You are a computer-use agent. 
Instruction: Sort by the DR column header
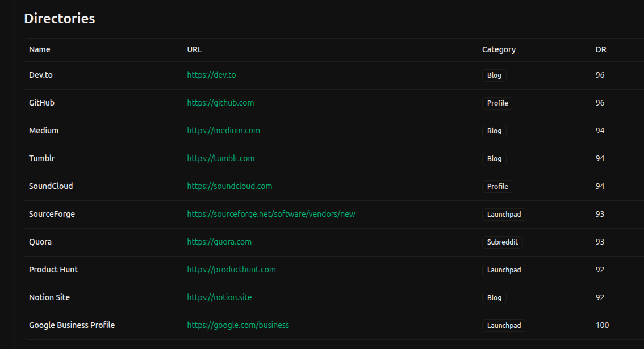point(600,49)
